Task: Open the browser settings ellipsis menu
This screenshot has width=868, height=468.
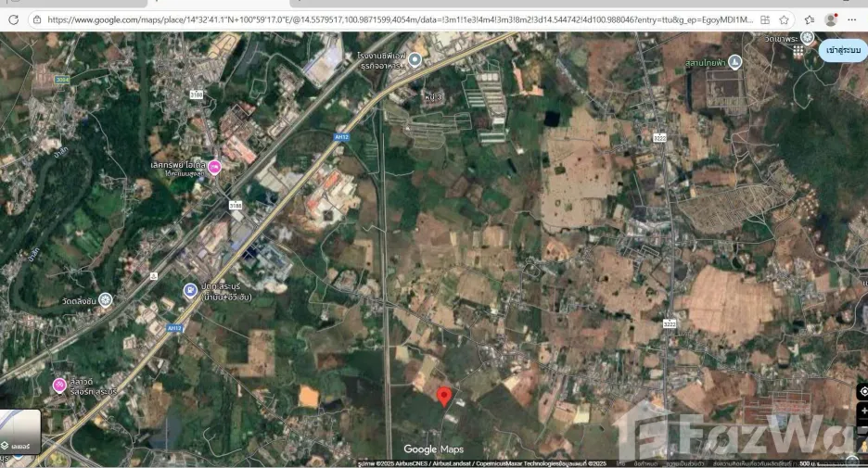Action: coord(852,19)
